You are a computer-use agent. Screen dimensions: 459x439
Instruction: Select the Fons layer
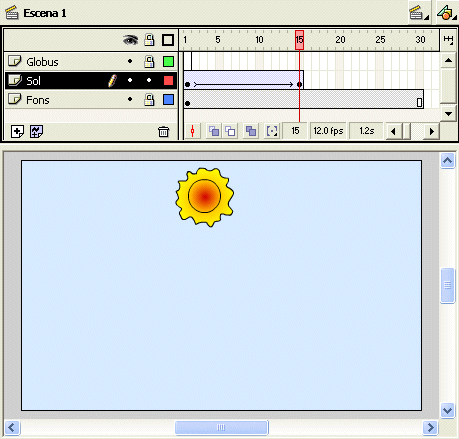[x=38, y=100]
